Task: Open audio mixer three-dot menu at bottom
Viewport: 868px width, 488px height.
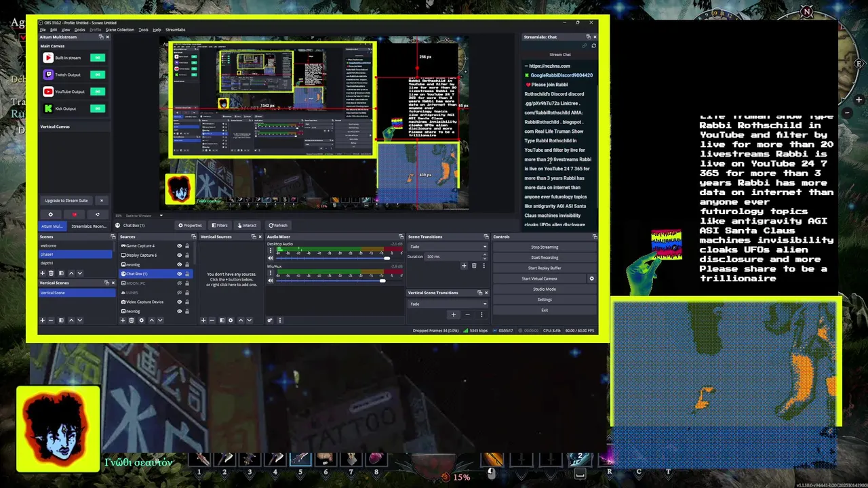Action: tap(279, 320)
